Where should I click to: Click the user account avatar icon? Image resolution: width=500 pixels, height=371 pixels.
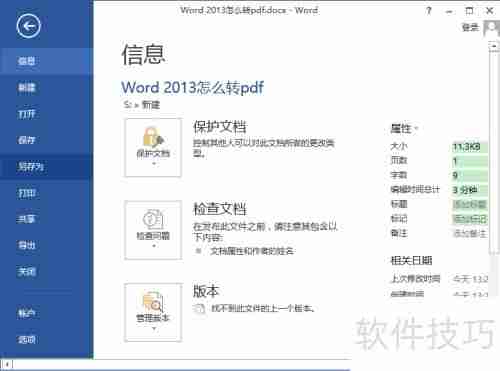pos(491,28)
